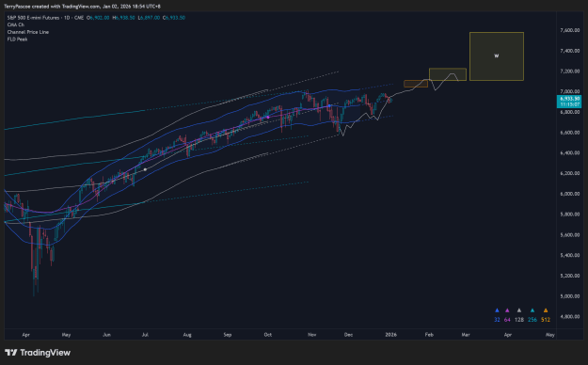
Task: Click the magenta dot on the price channel
Action: [x=268, y=118]
